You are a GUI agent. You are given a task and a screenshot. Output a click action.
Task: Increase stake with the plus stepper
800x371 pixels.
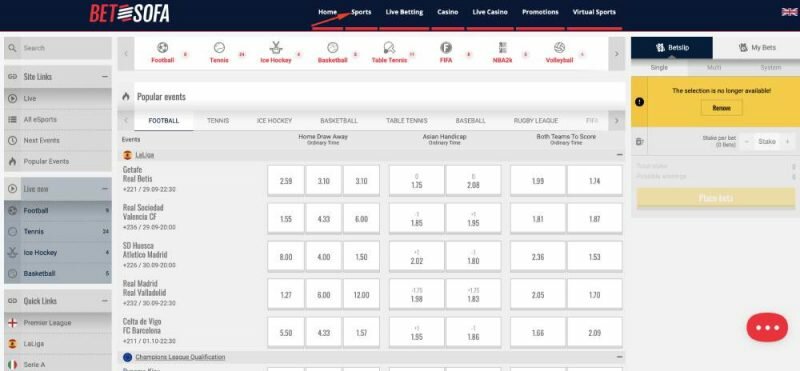(x=787, y=142)
